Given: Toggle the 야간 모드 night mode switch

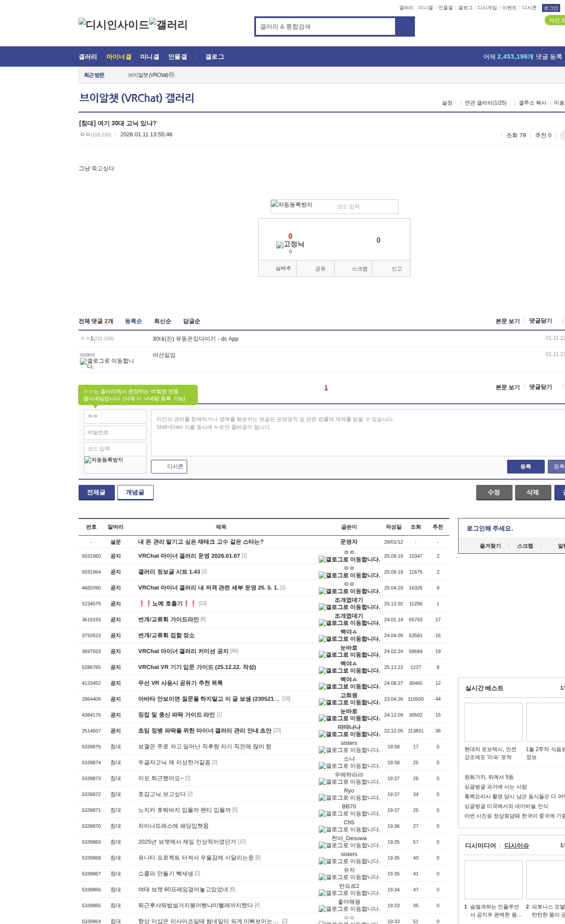Looking at the screenshot, I should click(x=555, y=20).
